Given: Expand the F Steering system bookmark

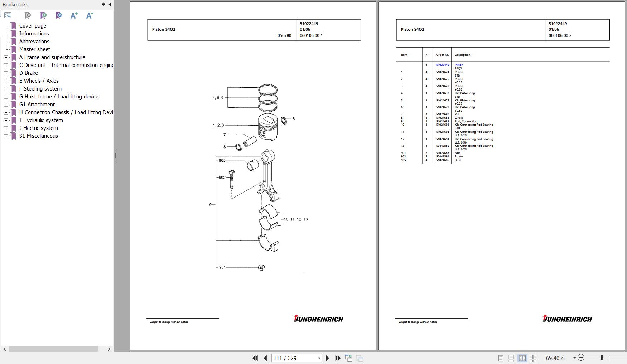Looking at the screenshot, I should tap(6, 89).
